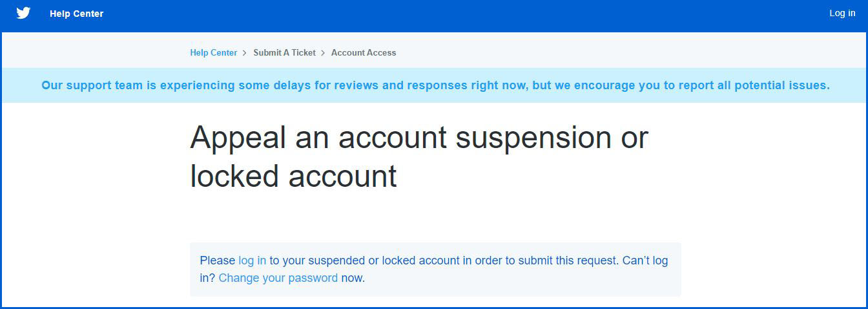This screenshot has width=868, height=309.
Task: Select the Account Access breadcrumb
Action: [364, 53]
